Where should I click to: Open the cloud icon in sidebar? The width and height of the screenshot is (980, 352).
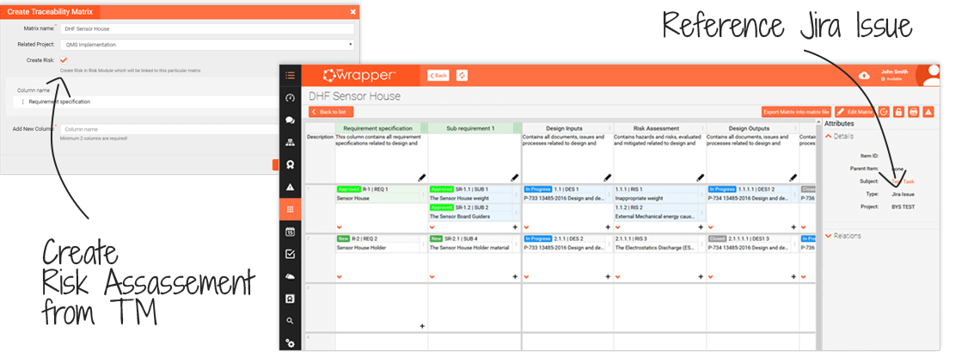pos(290,276)
